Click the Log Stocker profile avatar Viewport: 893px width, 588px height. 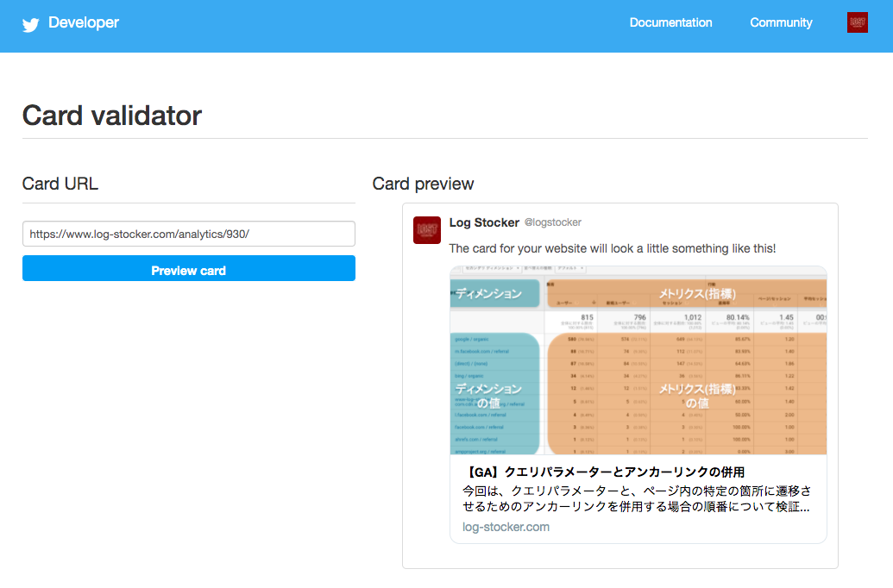click(426, 230)
